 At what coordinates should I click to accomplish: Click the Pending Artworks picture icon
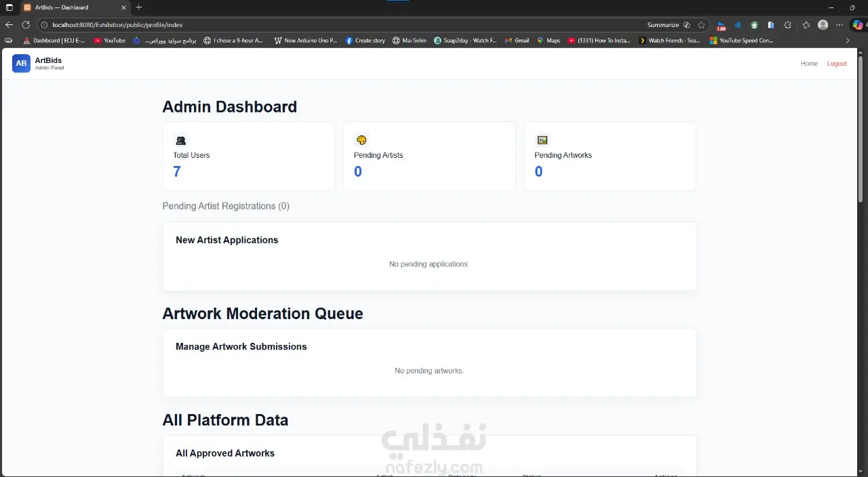[x=542, y=140]
